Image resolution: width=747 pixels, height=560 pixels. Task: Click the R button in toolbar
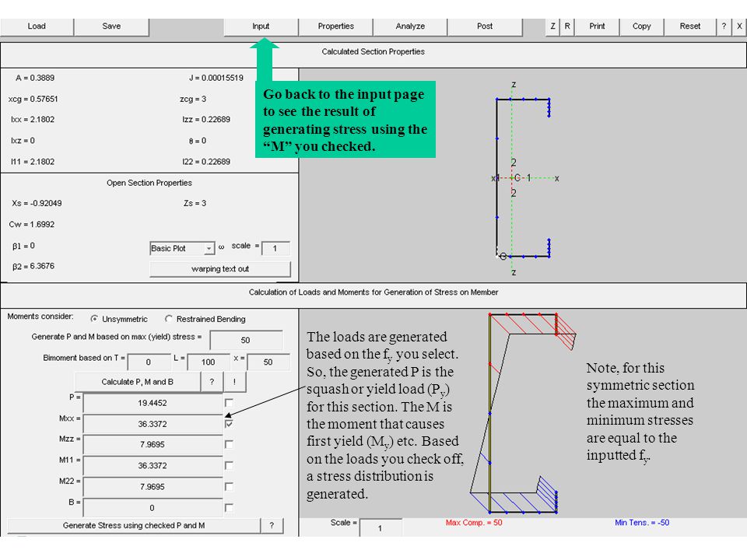[x=567, y=26]
